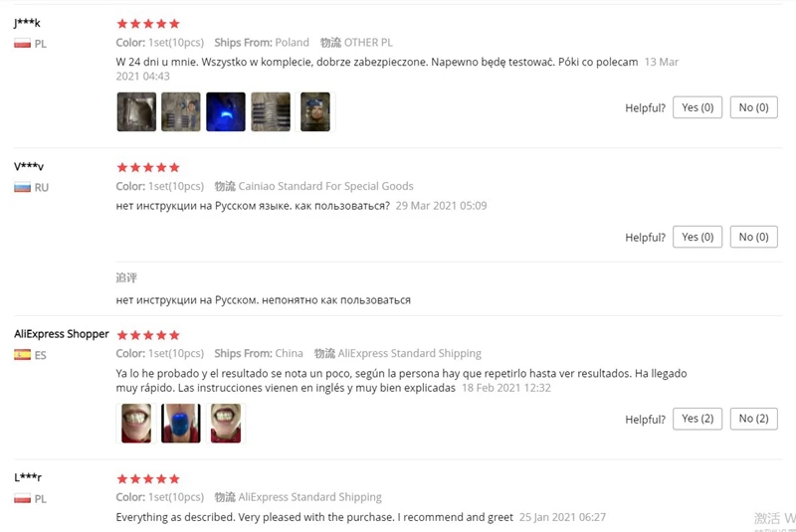Mark J***k's review helpful with Yes (0)

click(x=697, y=107)
